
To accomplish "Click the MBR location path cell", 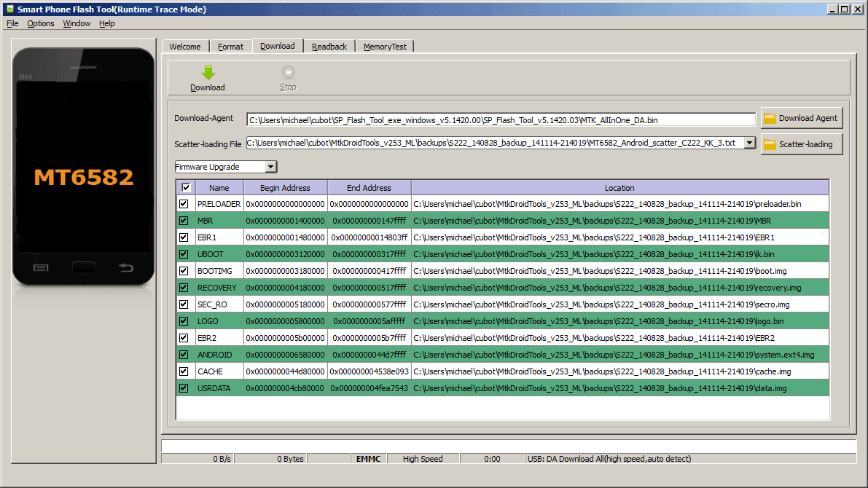I will click(x=619, y=221).
